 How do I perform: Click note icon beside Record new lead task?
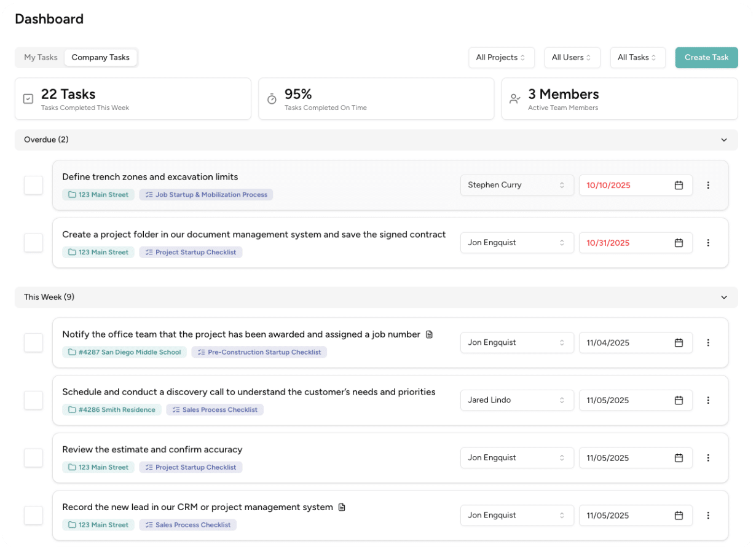(x=342, y=508)
